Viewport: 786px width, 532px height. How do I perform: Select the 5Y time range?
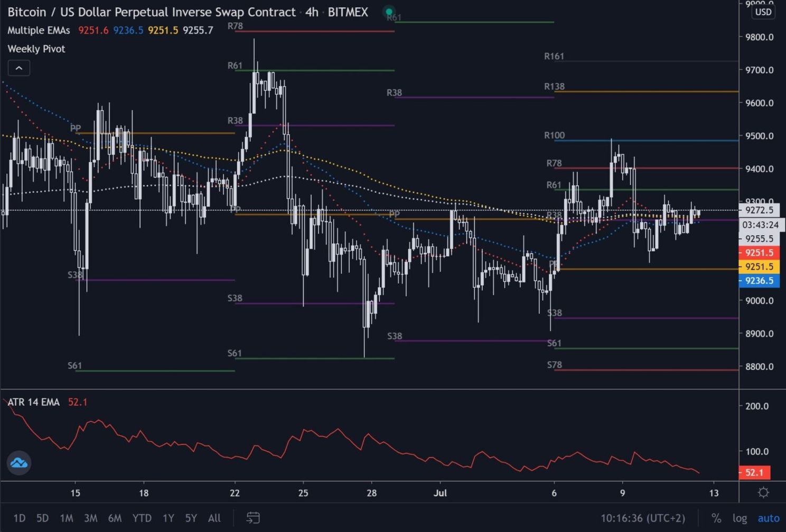point(191,518)
